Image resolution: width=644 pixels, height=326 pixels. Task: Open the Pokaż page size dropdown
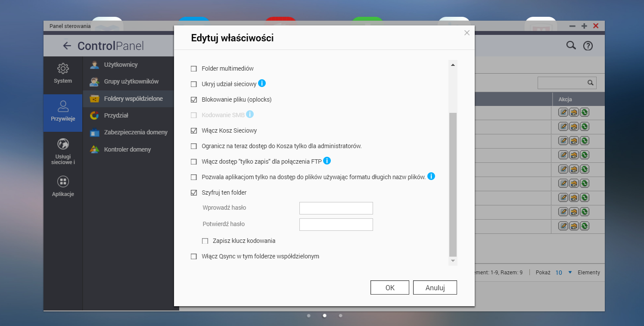coord(569,272)
